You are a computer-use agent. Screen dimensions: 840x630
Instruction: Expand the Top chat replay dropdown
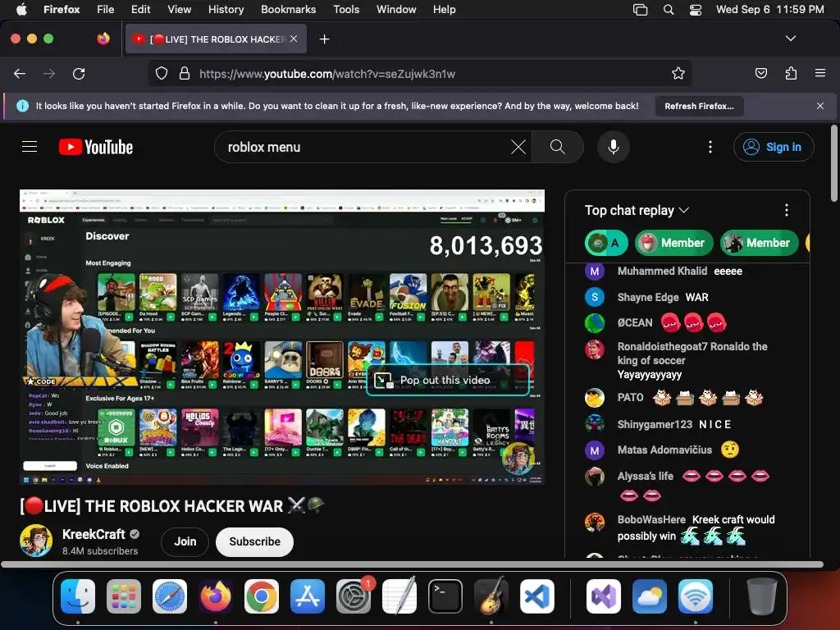coord(637,211)
